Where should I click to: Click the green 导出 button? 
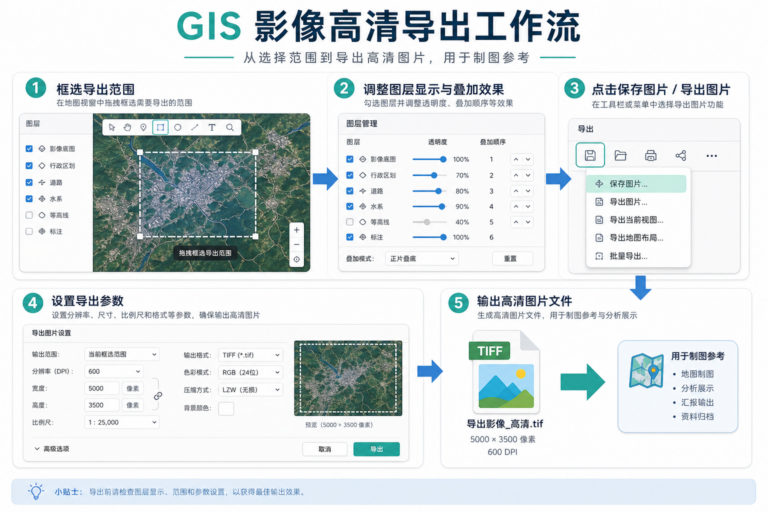pyautogui.click(x=377, y=449)
